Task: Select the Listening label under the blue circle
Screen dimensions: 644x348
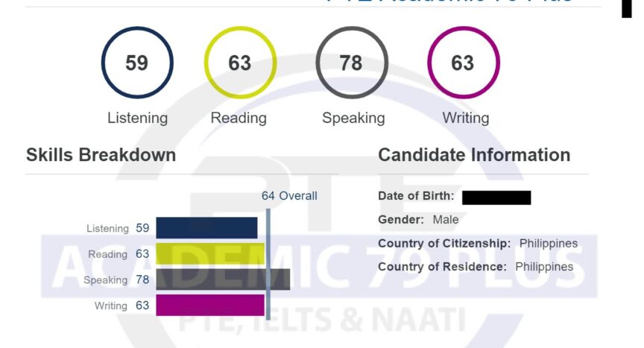Action: (x=138, y=118)
